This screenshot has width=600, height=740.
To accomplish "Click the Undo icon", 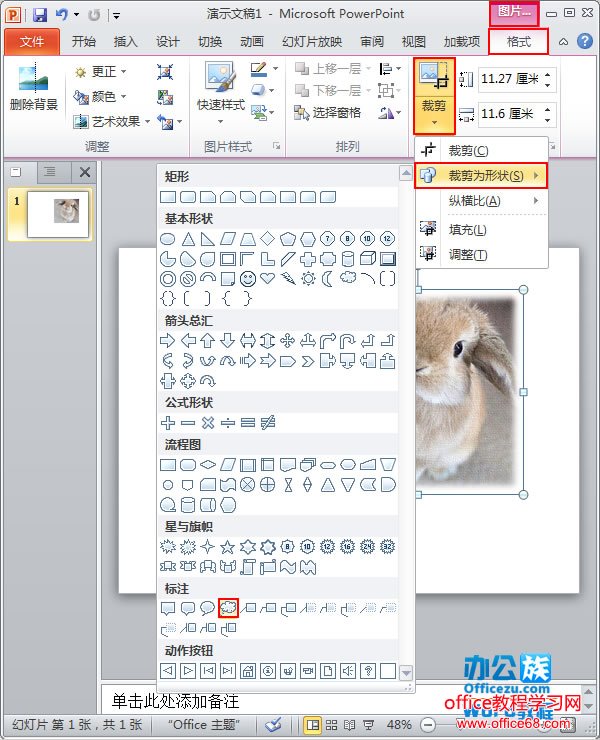I will 62,15.
